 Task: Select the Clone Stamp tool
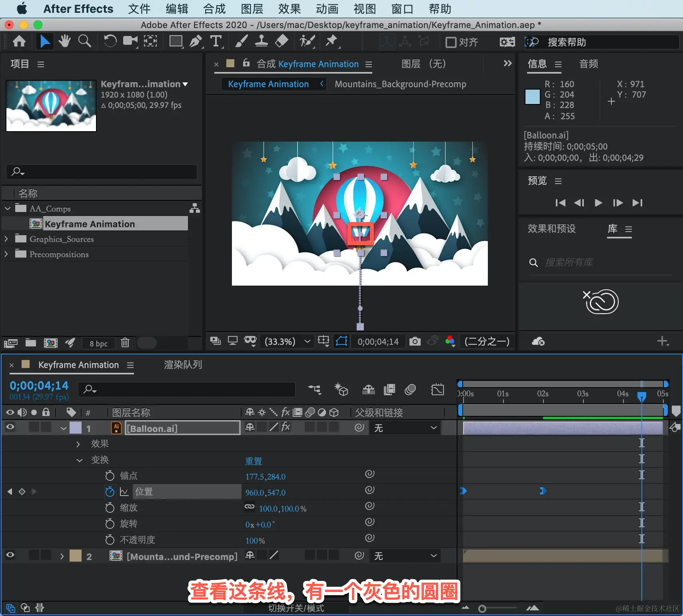click(261, 41)
